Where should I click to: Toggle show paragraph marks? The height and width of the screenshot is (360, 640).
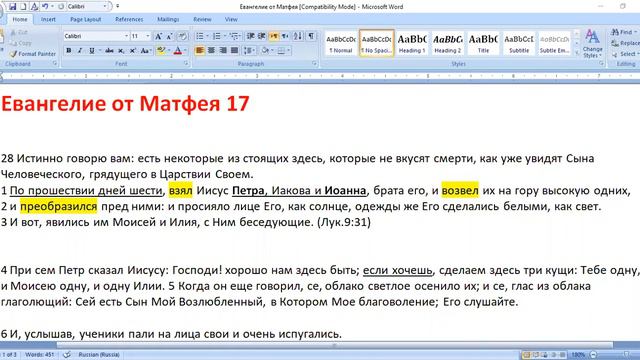[x=311, y=36]
